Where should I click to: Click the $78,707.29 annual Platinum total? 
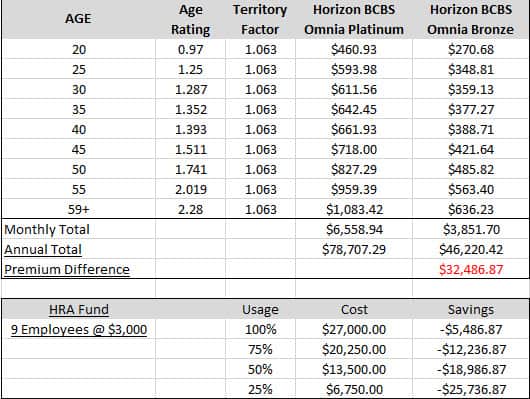[x=354, y=250]
